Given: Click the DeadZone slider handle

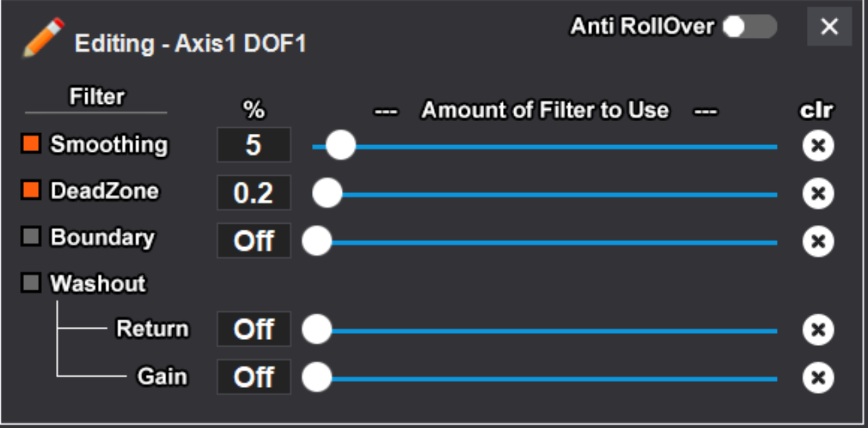Looking at the screenshot, I should point(327,194).
